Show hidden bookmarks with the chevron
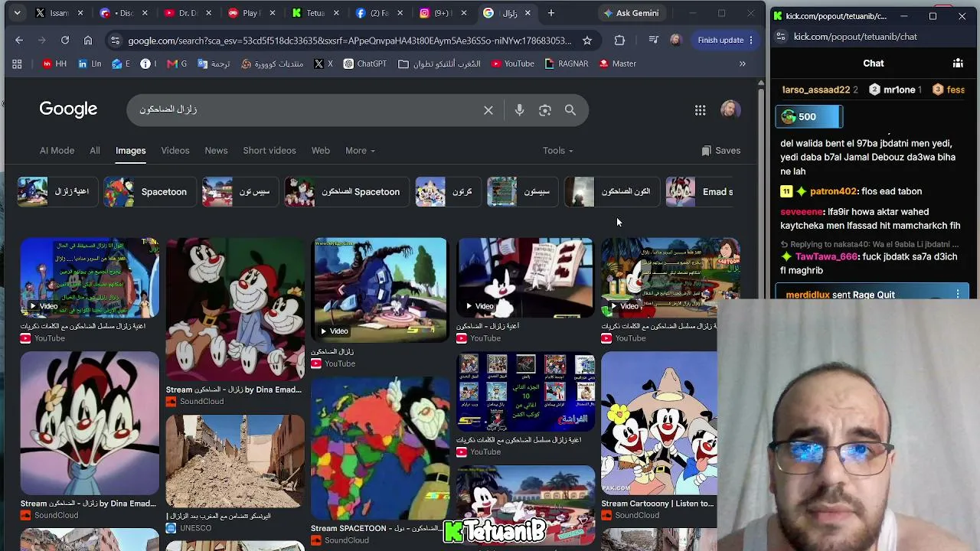The width and height of the screenshot is (980, 551). [742, 64]
